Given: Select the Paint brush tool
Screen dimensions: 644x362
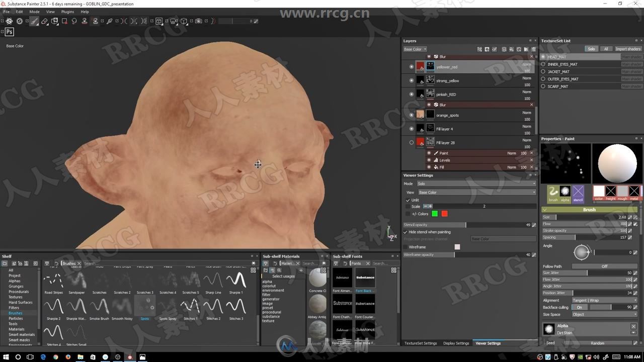Looking at the screenshot, I should click(x=34, y=21).
